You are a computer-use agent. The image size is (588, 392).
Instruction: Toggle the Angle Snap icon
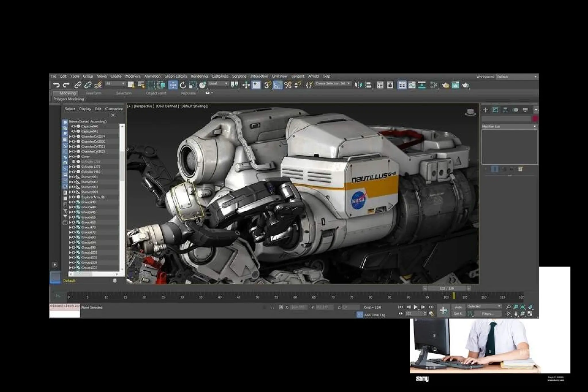coord(278,85)
